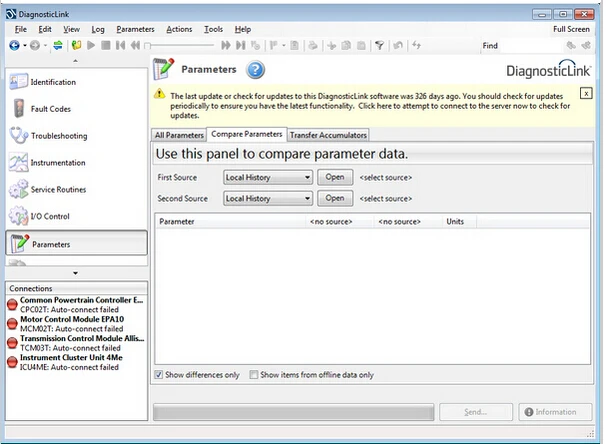Open the Instrumentation panel
This screenshot has height=444, width=606.
pos(77,163)
